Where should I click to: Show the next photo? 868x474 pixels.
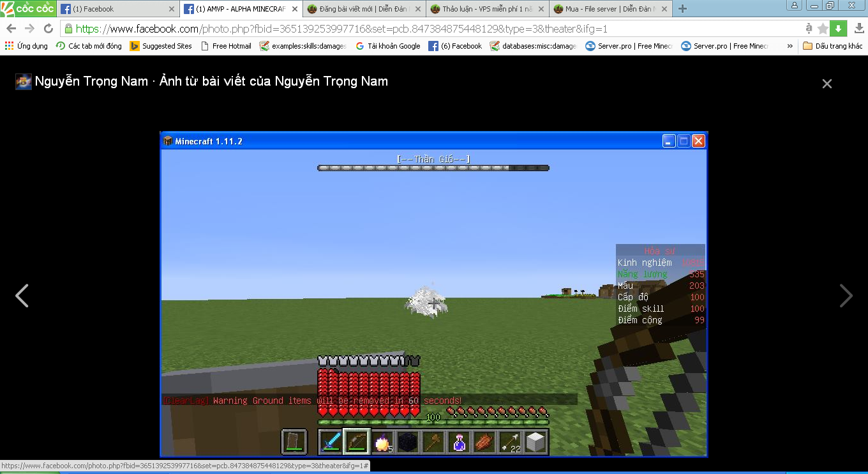click(x=846, y=296)
